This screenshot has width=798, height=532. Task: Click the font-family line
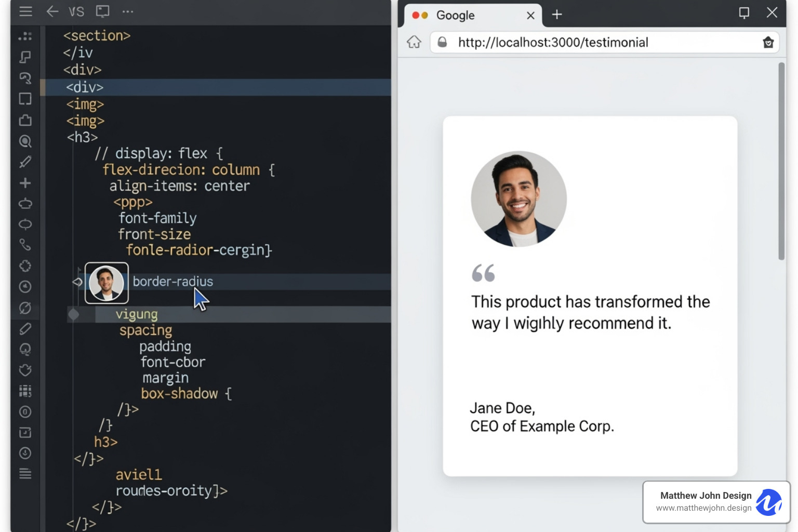tap(157, 218)
